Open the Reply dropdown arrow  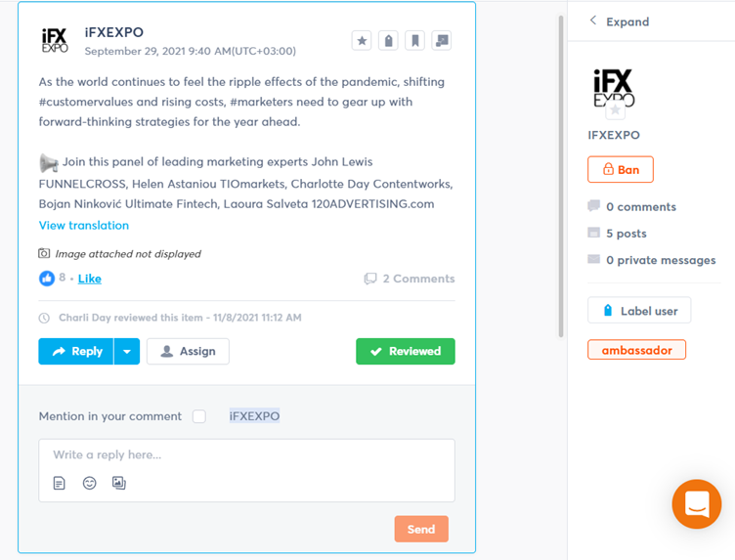coord(127,351)
